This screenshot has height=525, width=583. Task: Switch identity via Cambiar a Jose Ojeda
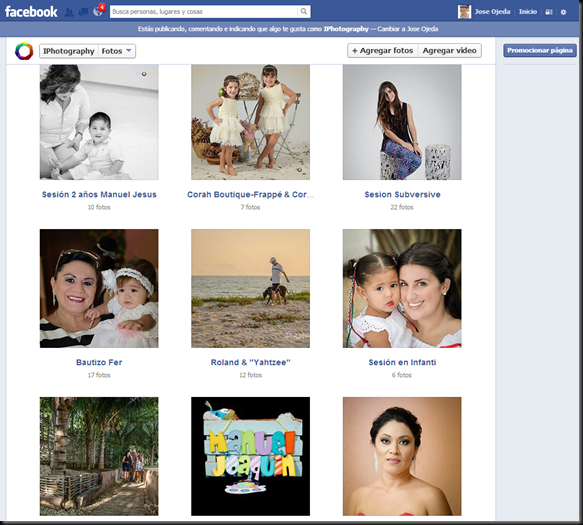pyautogui.click(x=408, y=29)
